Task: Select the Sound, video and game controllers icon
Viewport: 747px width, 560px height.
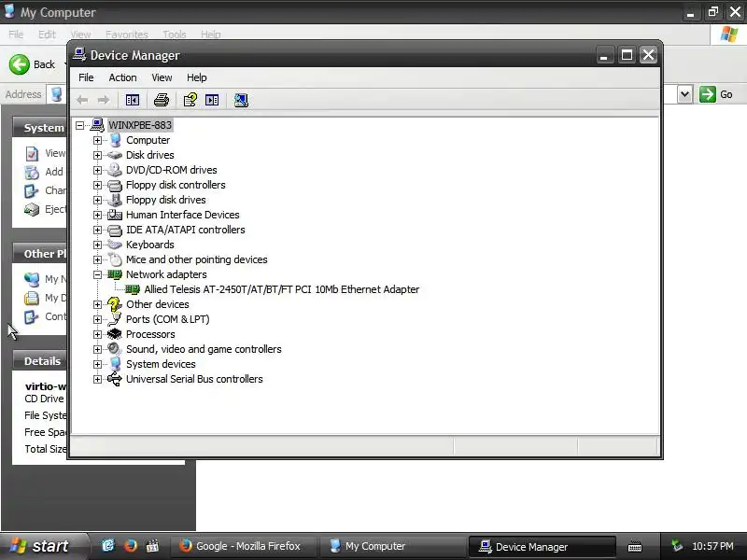Action: (x=114, y=349)
